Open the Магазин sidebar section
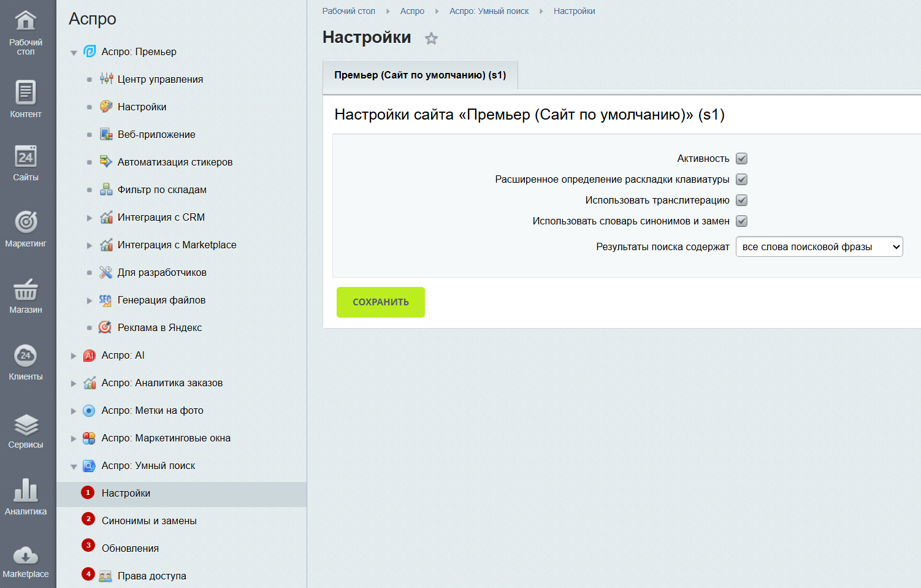921x588 pixels. tap(26, 296)
